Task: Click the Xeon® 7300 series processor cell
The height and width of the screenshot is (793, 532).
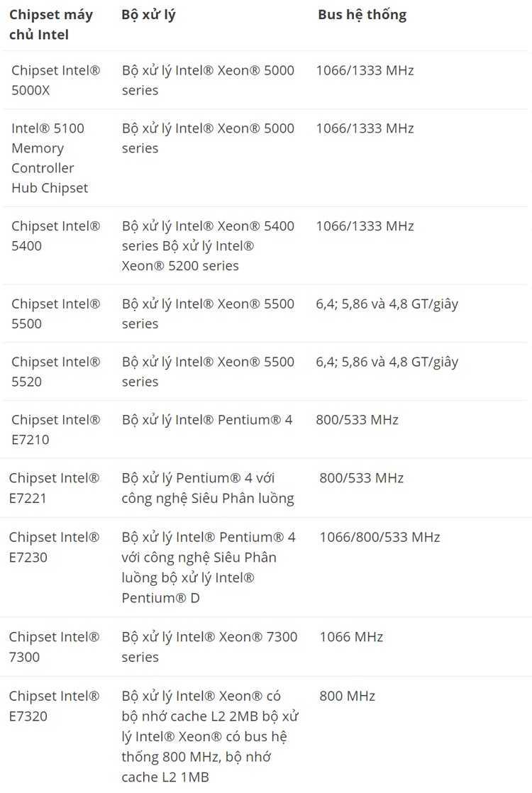Action: pos(209,647)
